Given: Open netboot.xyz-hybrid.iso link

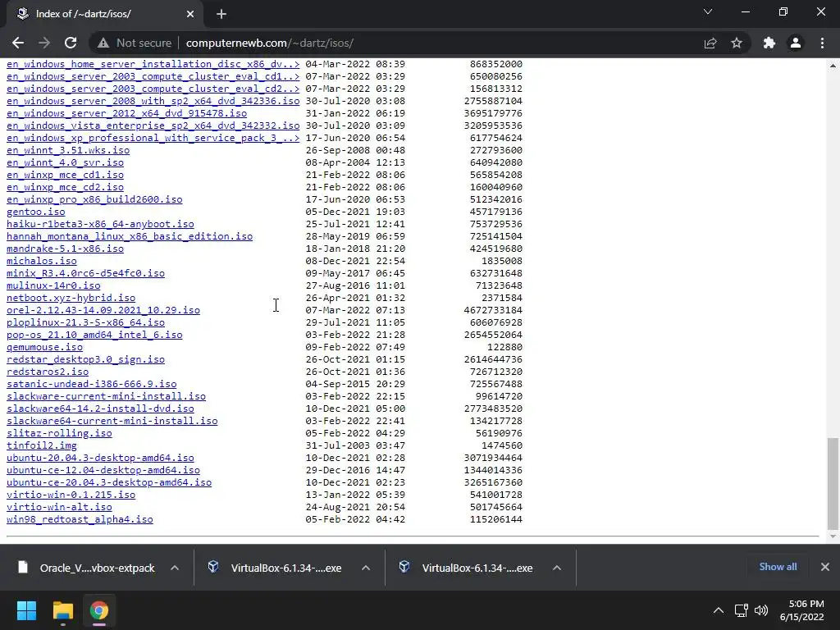Looking at the screenshot, I should click(x=71, y=298).
